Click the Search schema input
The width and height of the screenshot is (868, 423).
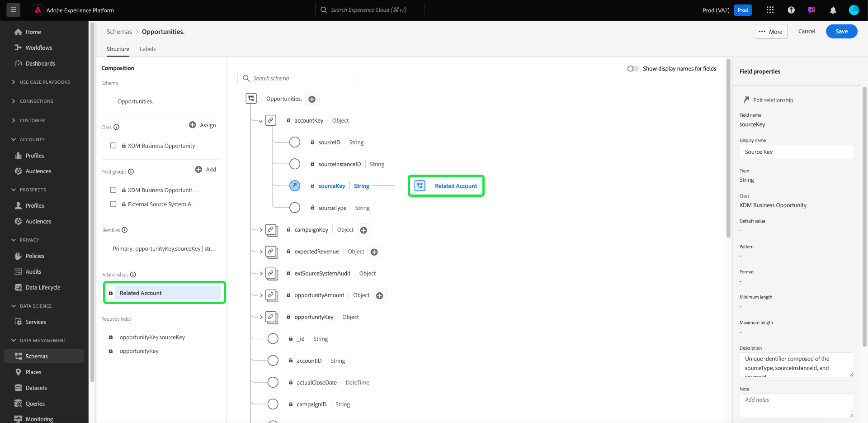click(295, 79)
